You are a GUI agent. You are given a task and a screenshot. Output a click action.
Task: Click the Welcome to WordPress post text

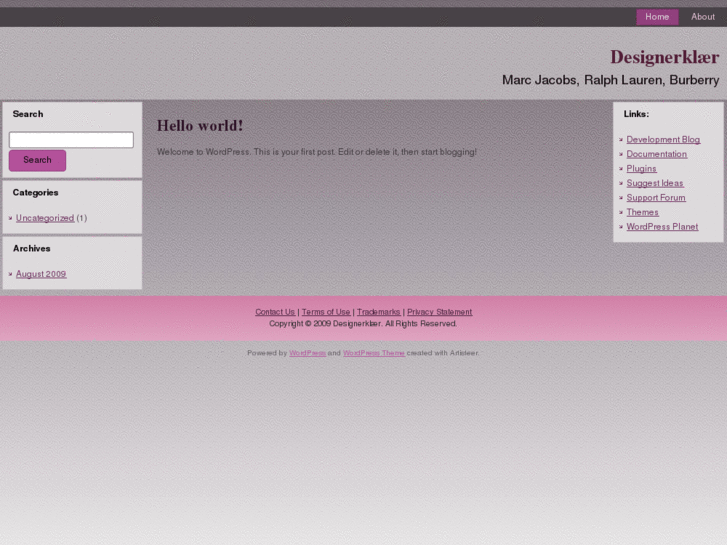click(317, 152)
